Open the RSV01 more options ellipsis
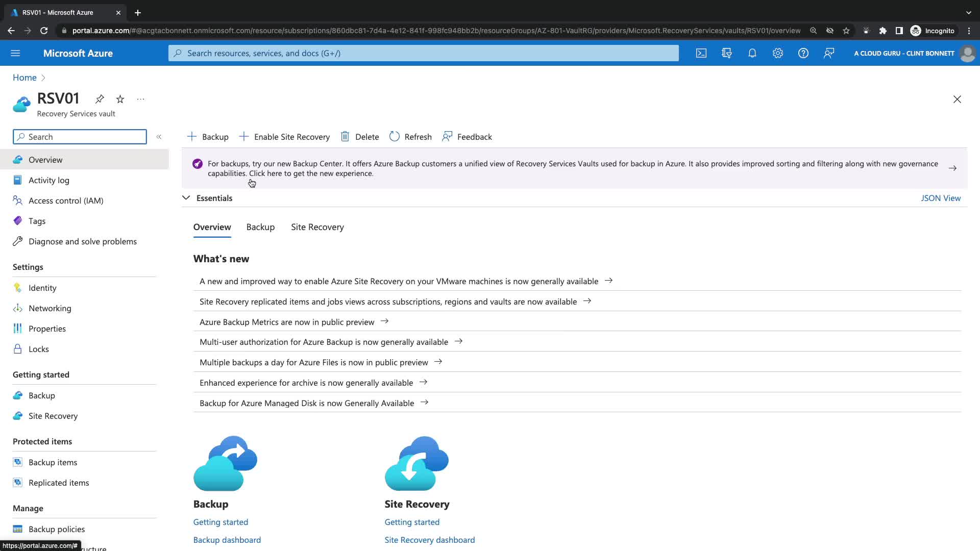The image size is (980, 551). pyautogui.click(x=140, y=99)
